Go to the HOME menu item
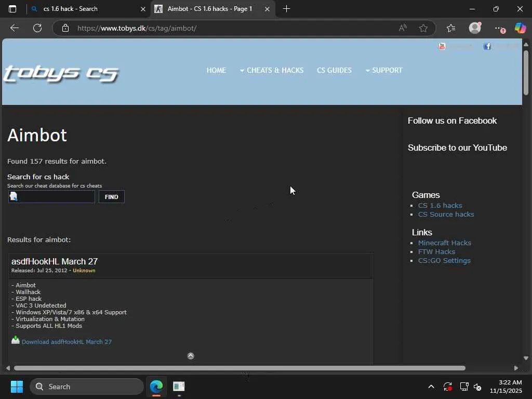The image size is (532, 399). point(216,70)
